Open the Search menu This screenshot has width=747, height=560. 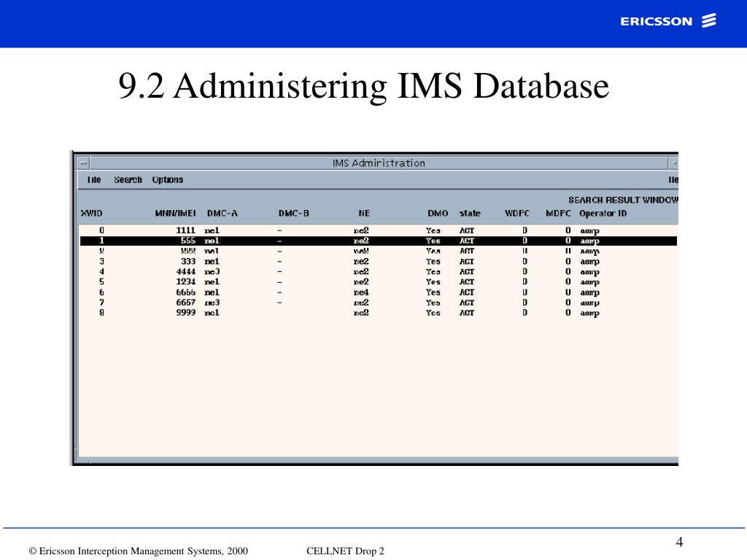pyautogui.click(x=128, y=179)
